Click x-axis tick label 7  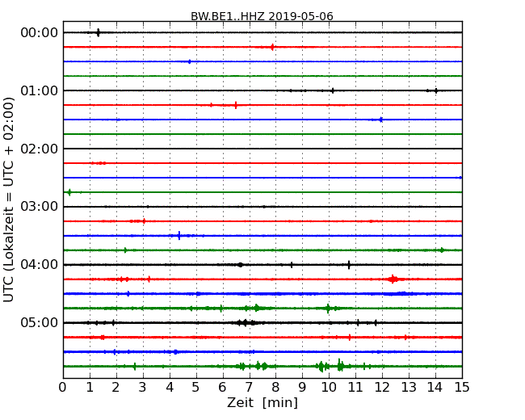click(x=249, y=388)
